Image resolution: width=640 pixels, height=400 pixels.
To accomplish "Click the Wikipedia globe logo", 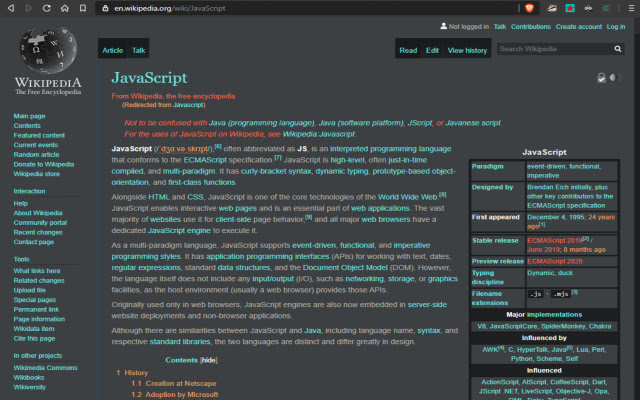I will tap(48, 50).
